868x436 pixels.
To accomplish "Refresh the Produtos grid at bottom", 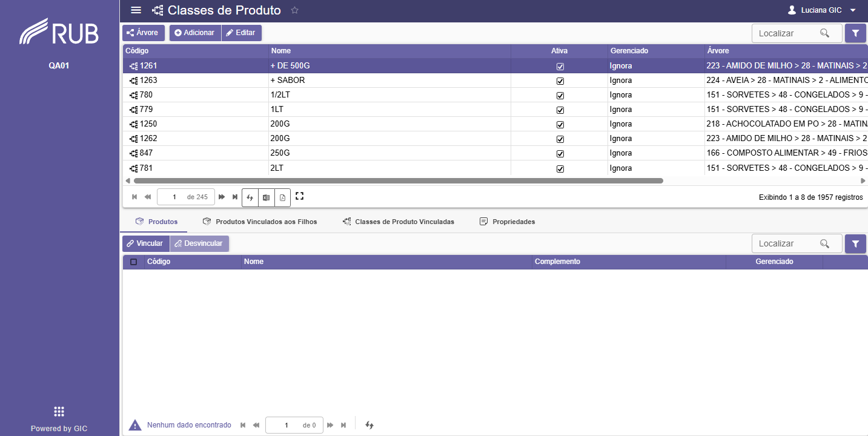I will 369,425.
